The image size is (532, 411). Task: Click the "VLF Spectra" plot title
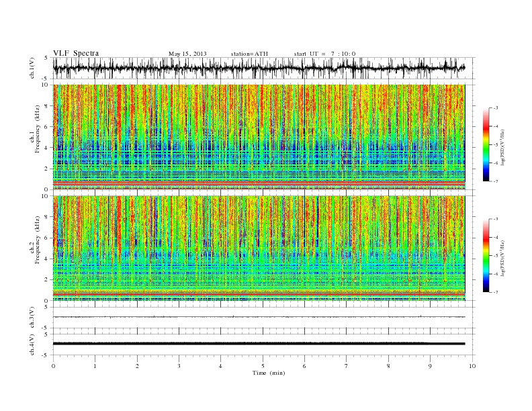coord(76,53)
